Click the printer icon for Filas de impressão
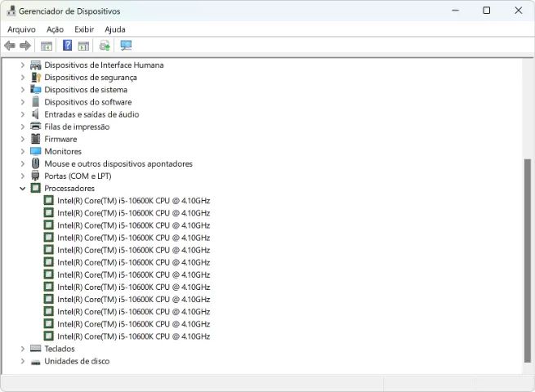 tap(36, 127)
